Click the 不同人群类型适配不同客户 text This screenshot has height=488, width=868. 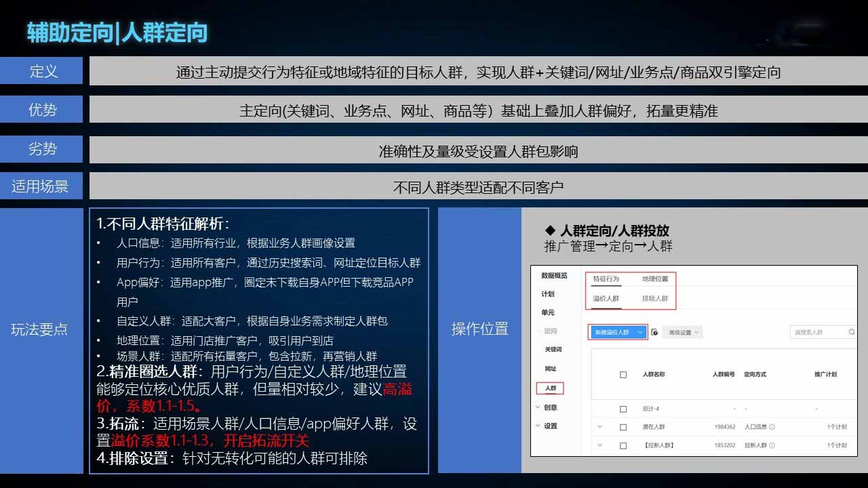[x=479, y=187]
